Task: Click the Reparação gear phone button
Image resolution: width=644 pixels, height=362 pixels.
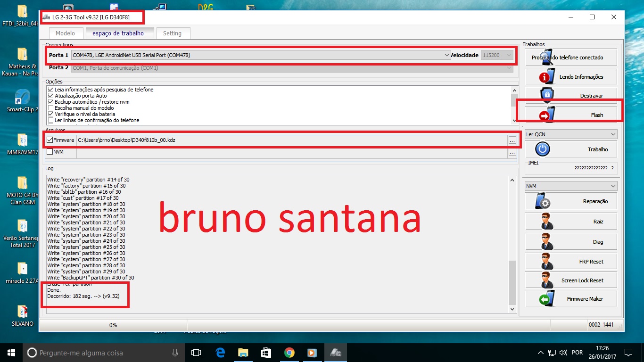Action: (x=570, y=201)
